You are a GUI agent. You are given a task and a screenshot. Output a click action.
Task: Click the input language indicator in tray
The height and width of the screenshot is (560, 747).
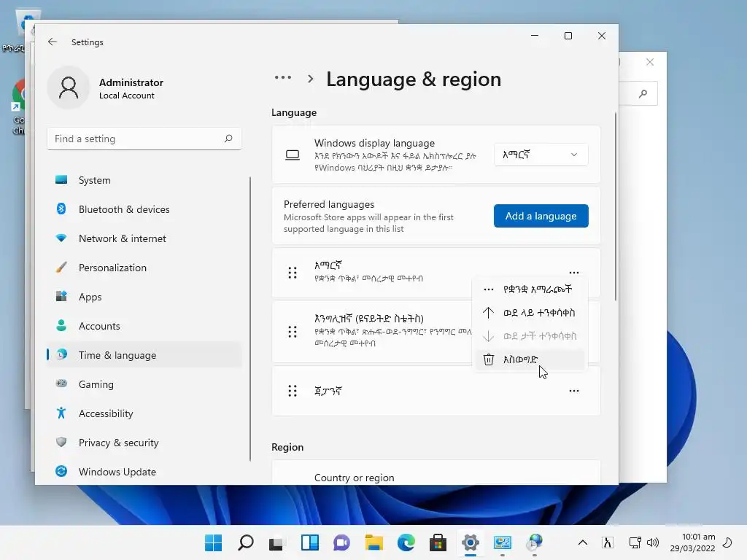tap(608, 542)
